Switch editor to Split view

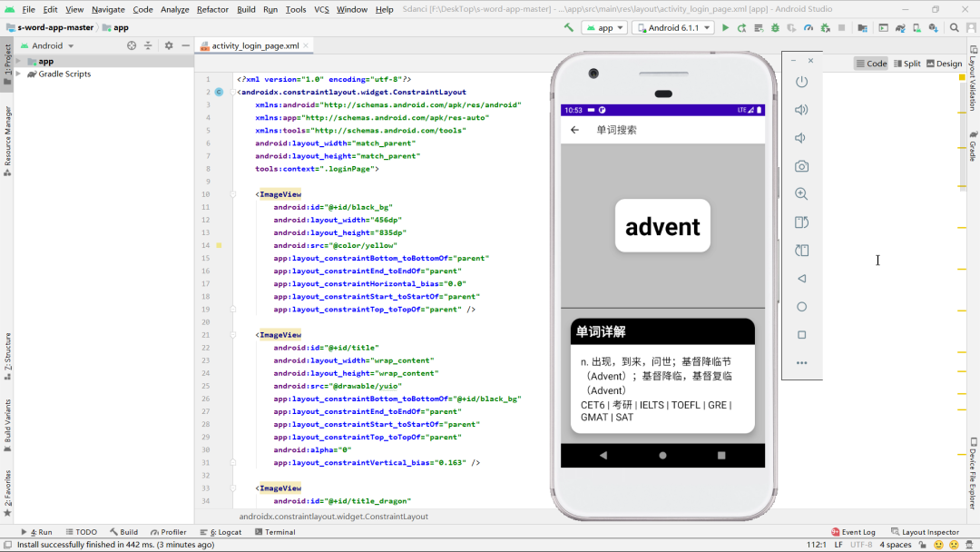[906, 64]
